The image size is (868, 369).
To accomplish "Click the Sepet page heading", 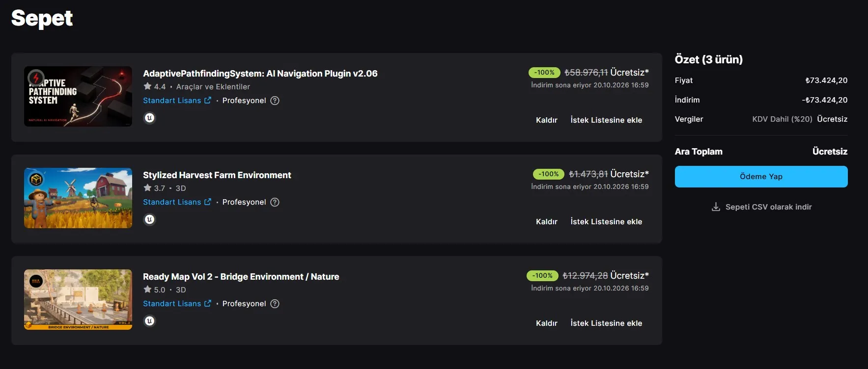I will coord(42,19).
